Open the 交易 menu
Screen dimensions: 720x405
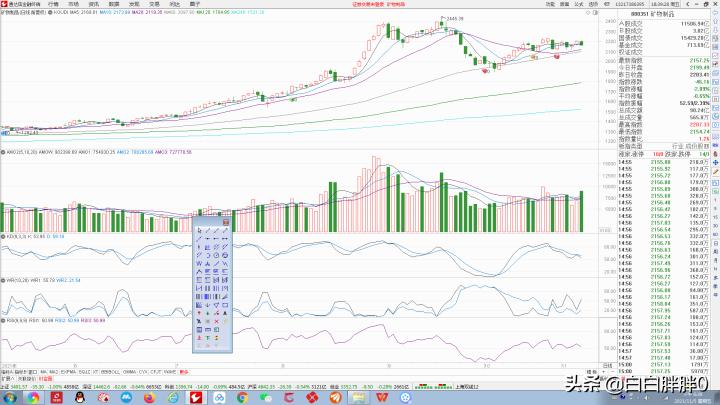coord(154,4)
